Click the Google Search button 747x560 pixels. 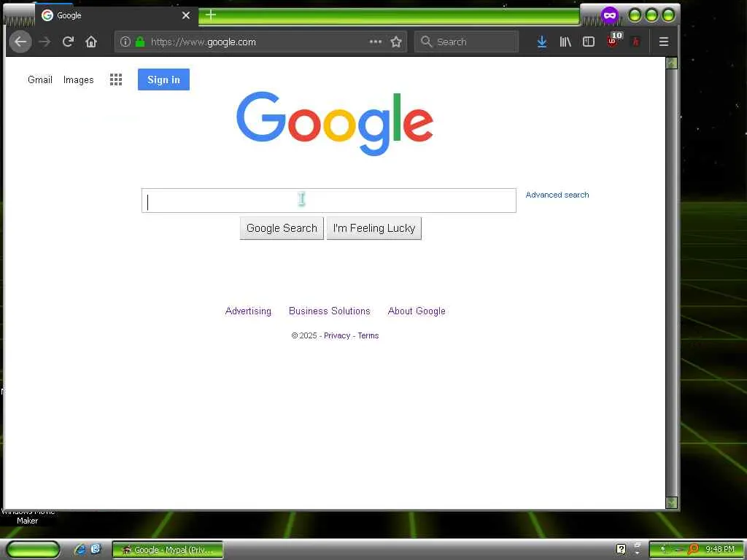pyautogui.click(x=282, y=228)
